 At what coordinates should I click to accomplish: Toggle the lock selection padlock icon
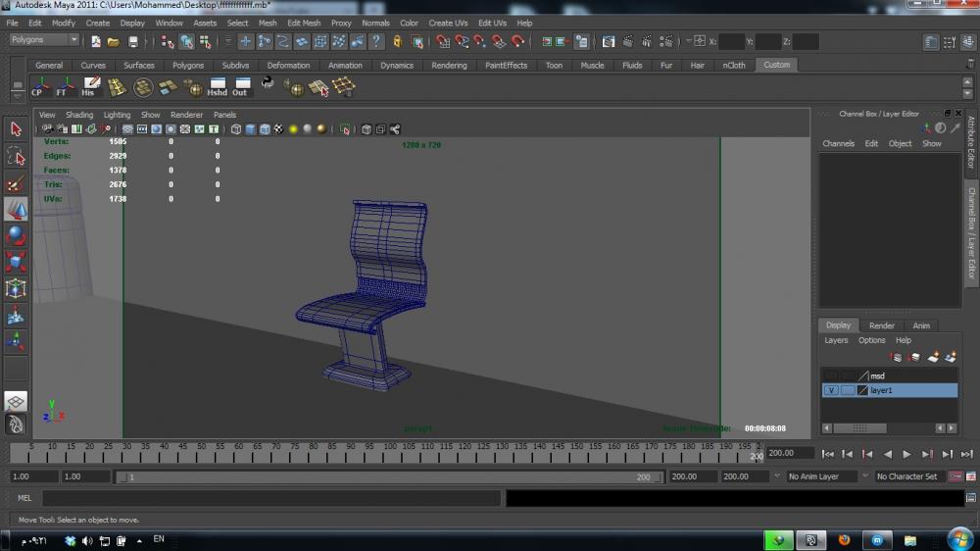coord(397,41)
